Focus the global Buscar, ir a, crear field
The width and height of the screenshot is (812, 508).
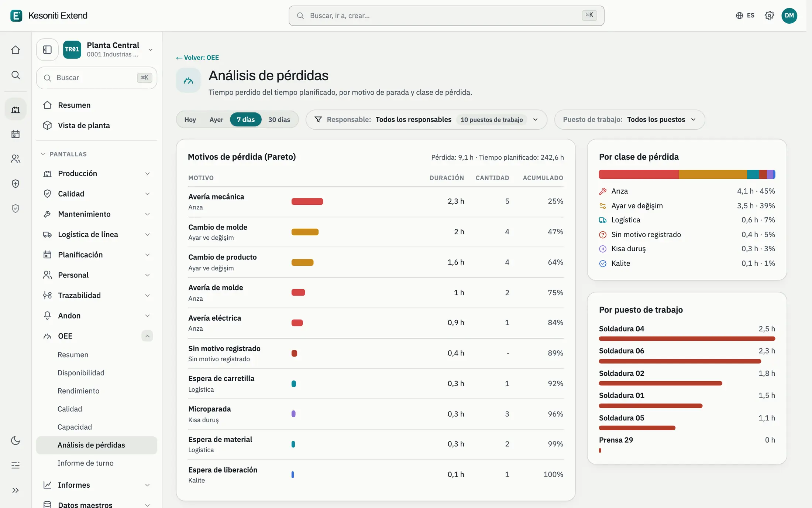[446, 16]
